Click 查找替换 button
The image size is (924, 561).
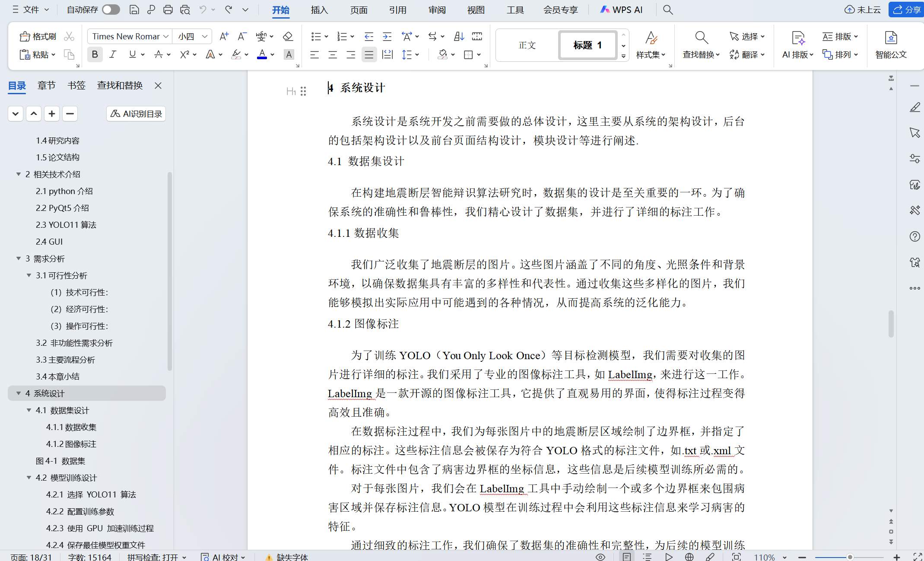pyautogui.click(x=701, y=45)
